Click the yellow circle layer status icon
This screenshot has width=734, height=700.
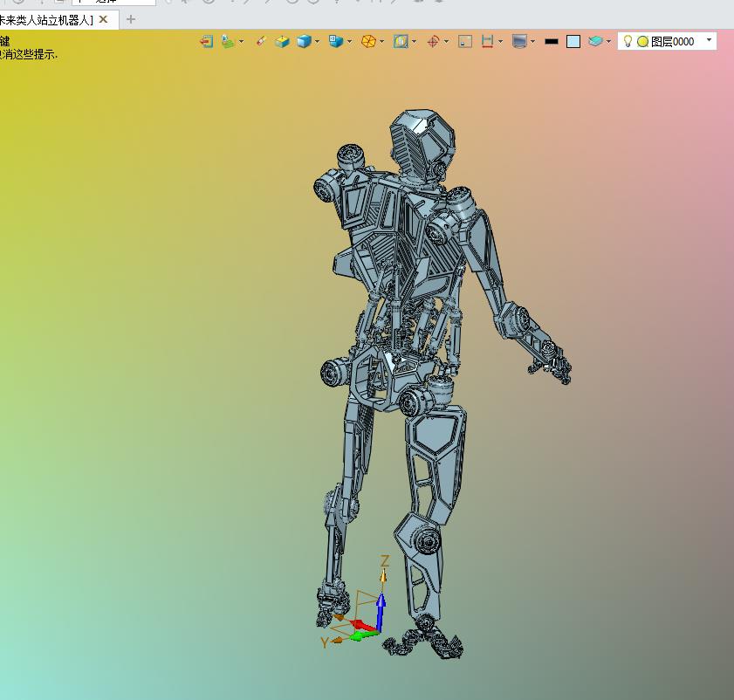pyautogui.click(x=642, y=42)
